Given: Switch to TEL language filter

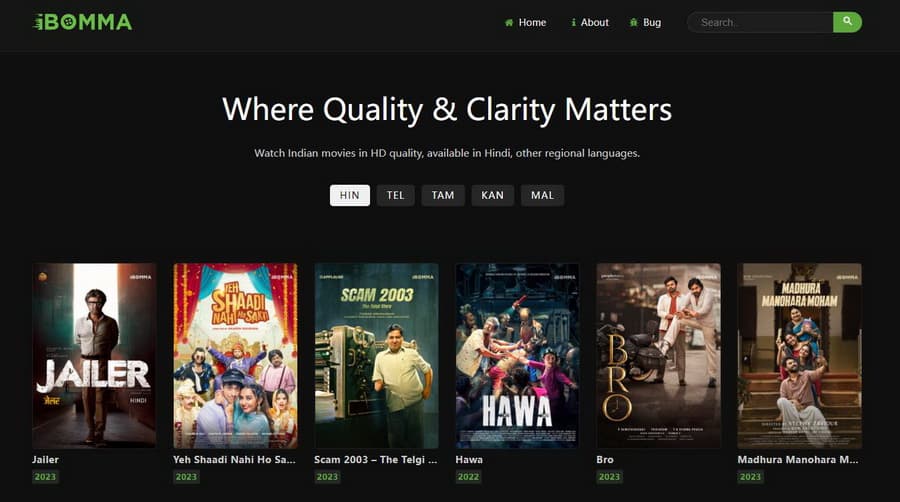Looking at the screenshot, I should (x=395, y=195).
